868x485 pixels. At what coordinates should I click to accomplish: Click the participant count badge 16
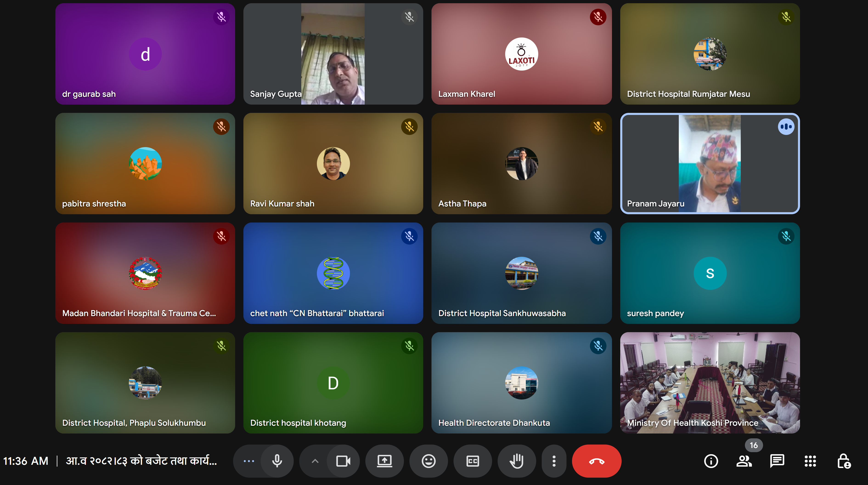click(753, 445)
